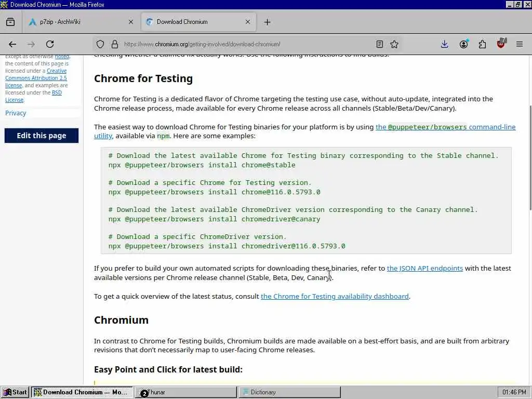
Task: Open the Downloads panel
Action: click(x=445, y=44)
